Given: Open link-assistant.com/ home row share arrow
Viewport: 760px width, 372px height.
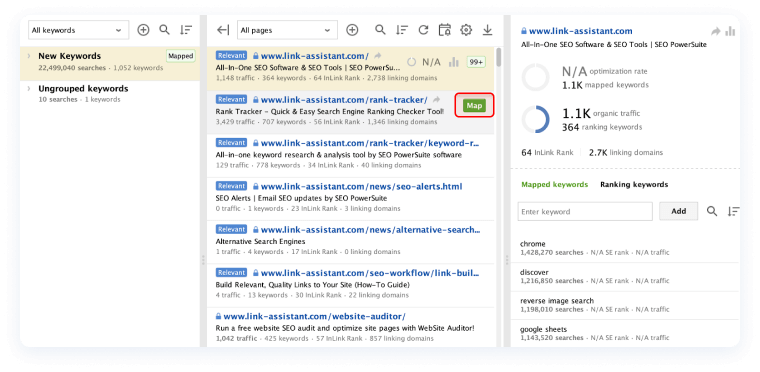Looking at the screenshot, I should [378, 56].
